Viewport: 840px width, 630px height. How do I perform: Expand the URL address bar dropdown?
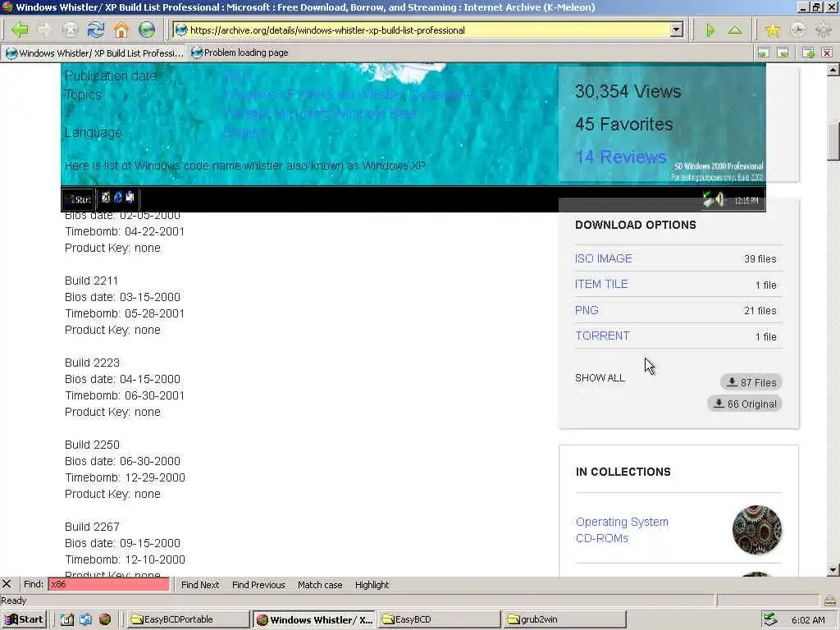(x=677, y=30)
